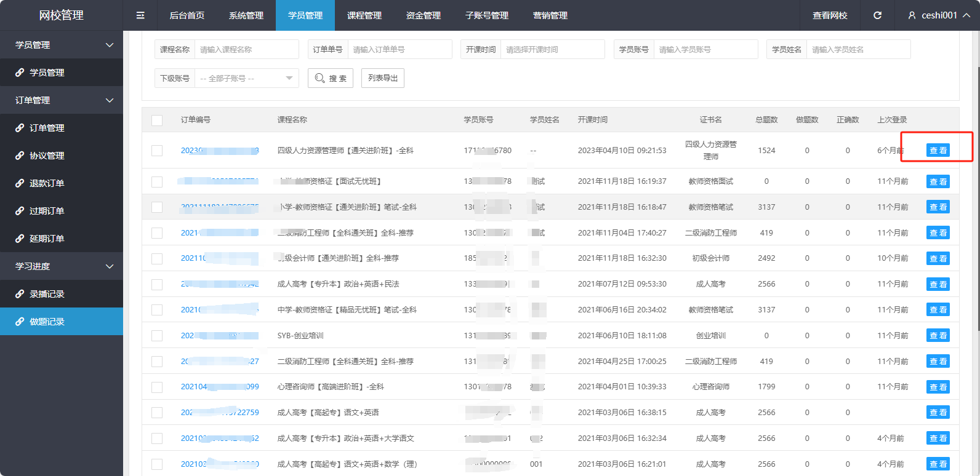Check row for 四级人力资源管理师 course
980x476 pixels.
coord(157,151)
